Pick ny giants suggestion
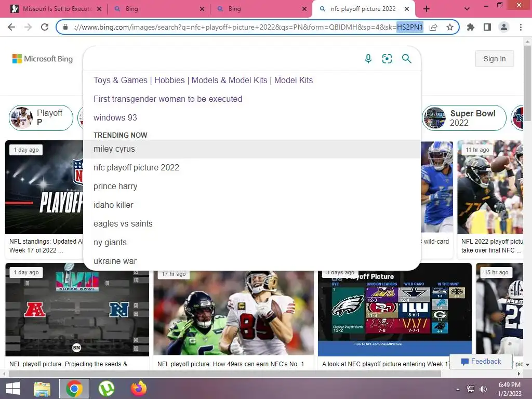The width and height of the screenshot is (532, 399). [252, 242]
